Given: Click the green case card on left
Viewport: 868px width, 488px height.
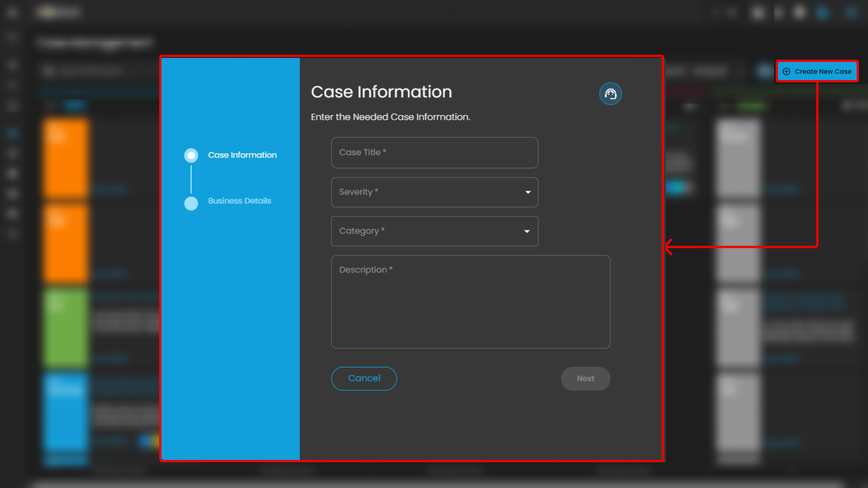Looking at the screenshot, I should click(66, 327).
